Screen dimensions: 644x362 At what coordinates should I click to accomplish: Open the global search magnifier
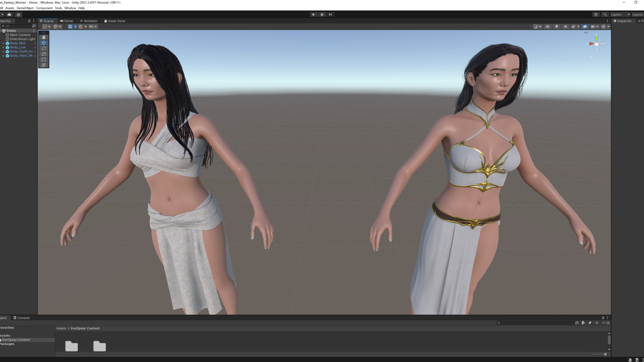point(605,14)
